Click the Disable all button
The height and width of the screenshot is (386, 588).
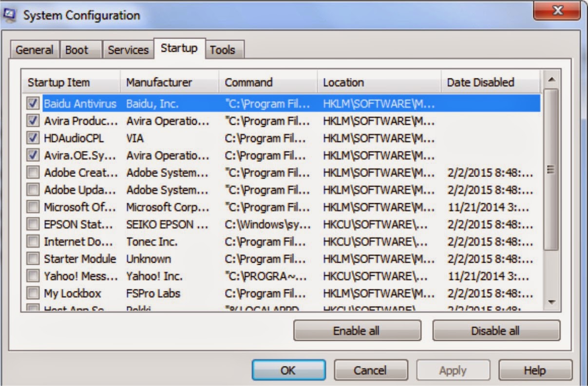[x=496, y=331]
